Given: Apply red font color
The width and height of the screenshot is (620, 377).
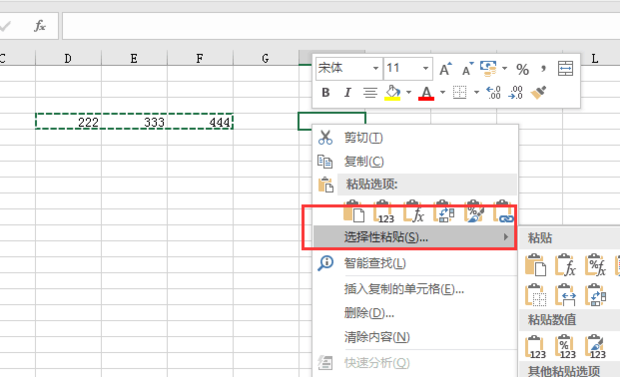Looking at the screenshot, I should point(426,93).
